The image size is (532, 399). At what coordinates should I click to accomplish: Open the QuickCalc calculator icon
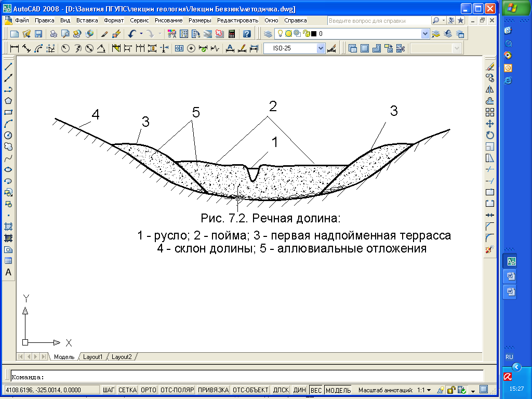point(232,34)
